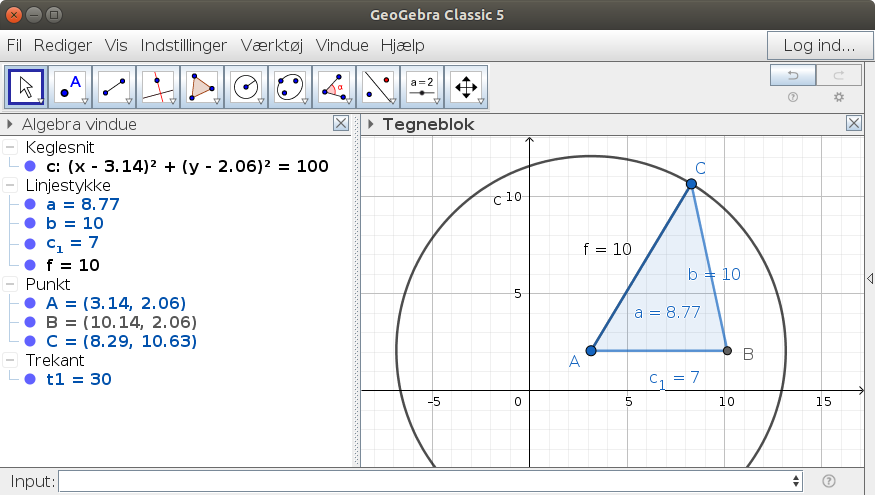Select the Reflect about line tool
The height and width of the screenshot is (495, 875).
pyautogui.click(x=378, y=87)
